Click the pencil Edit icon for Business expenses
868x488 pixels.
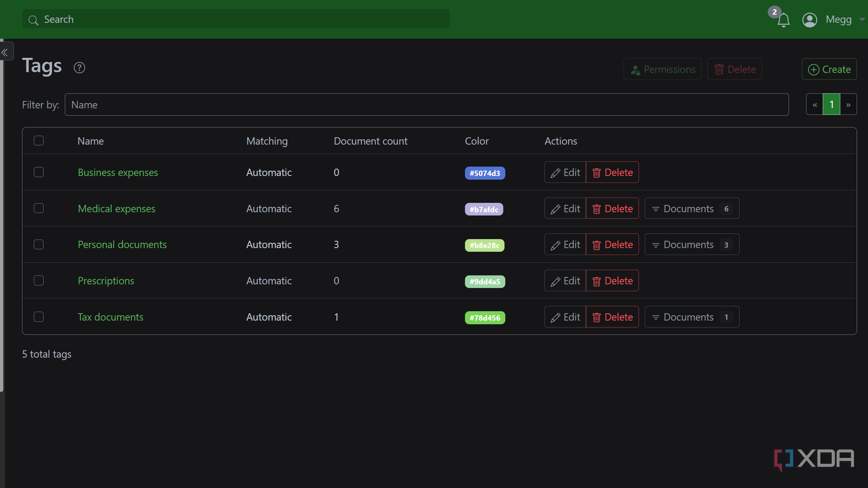pyautogui.click(x=555, y=173)
